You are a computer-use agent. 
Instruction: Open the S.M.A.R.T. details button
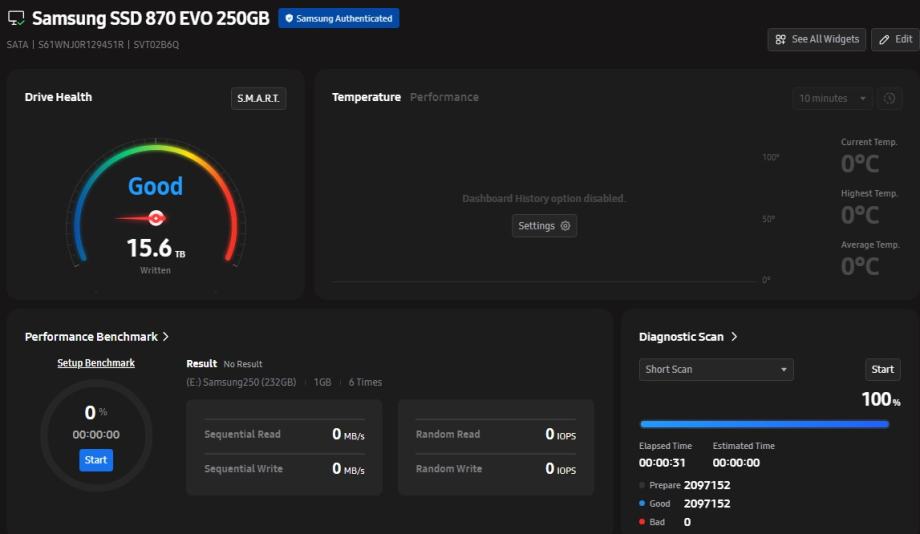coord(258,98)
